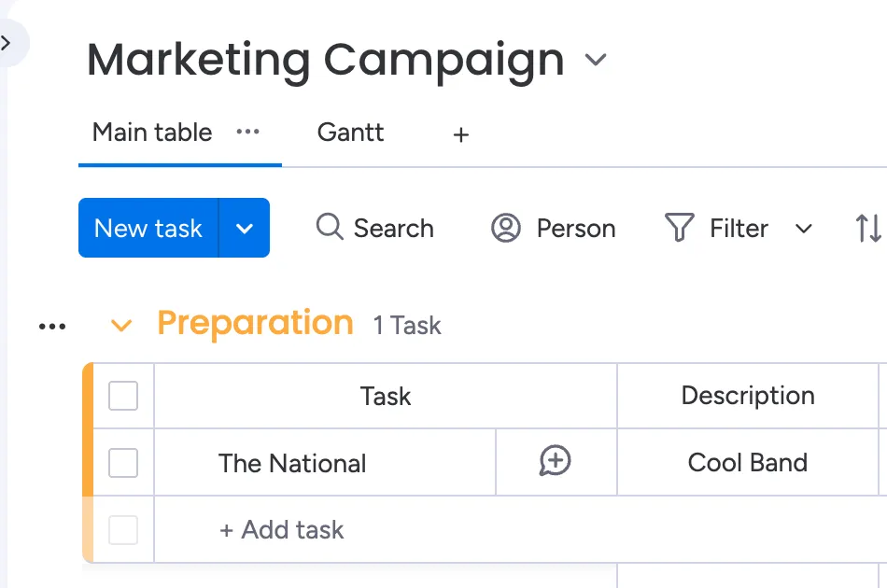Open the Preparation group three-dot menu

[52, 326]
